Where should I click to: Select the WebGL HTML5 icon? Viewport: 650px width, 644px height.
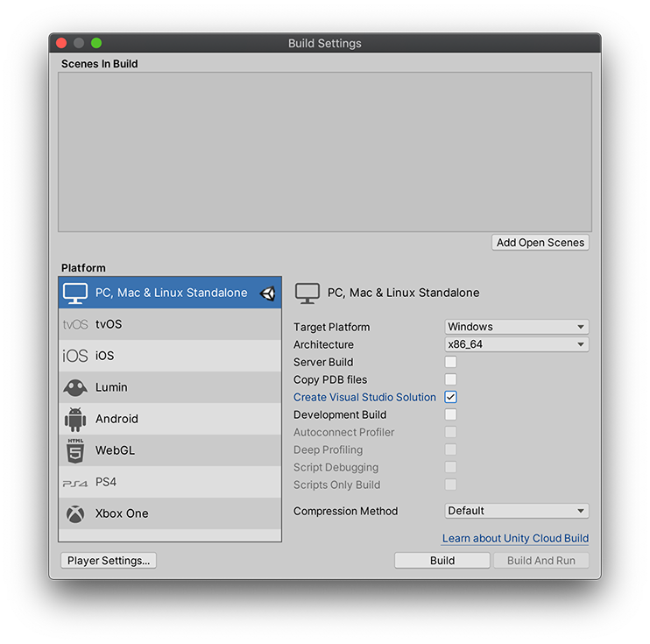point(75,450)
